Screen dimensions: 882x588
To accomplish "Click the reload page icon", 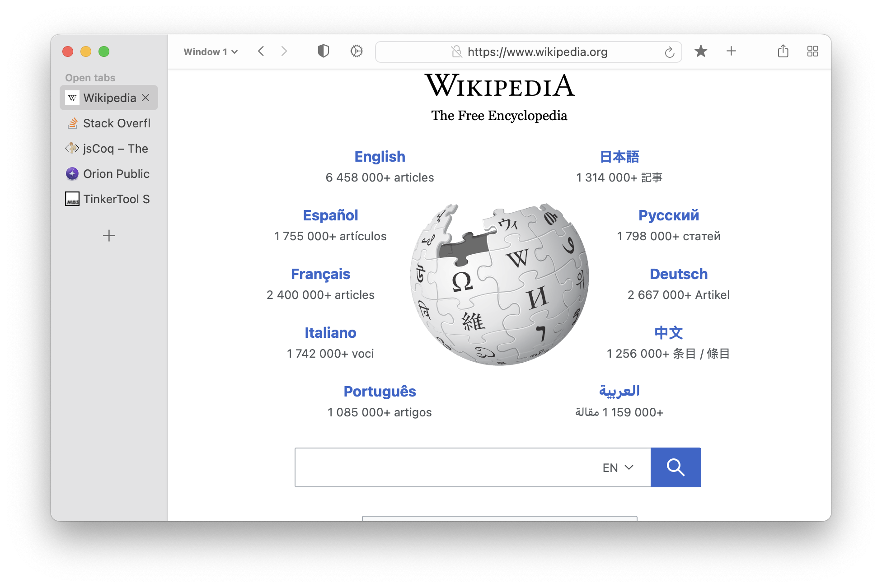I will pos(670,52).
